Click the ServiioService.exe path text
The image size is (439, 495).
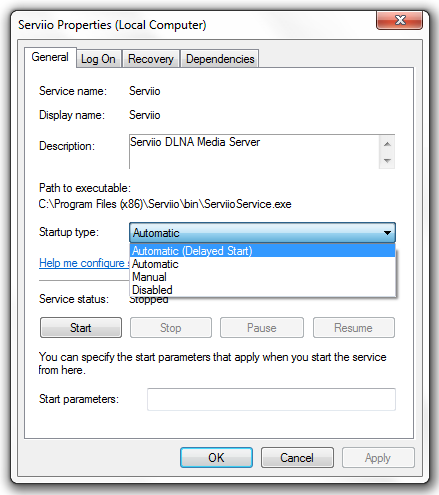tap(165, 204)
